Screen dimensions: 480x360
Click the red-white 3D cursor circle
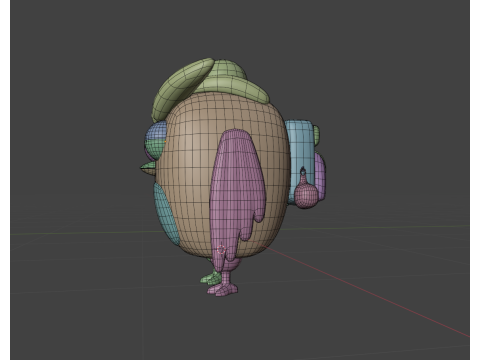(221, 250)
